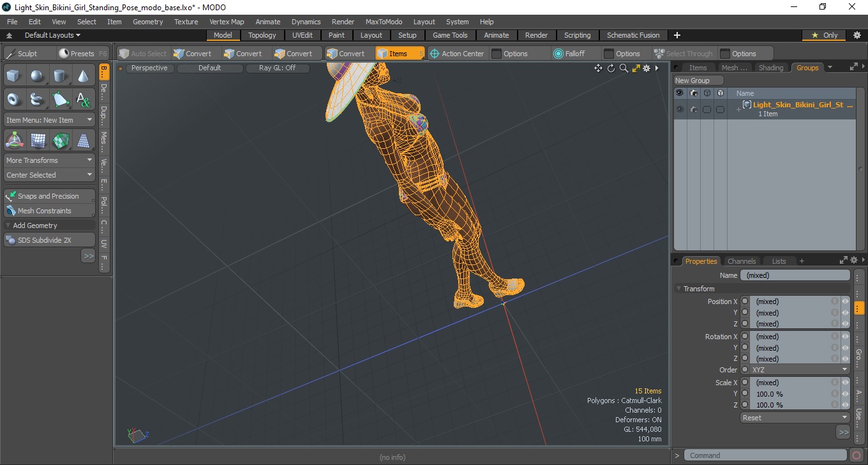Click the Sculpt brush button
The height and width of the screenshot is (465, 868).
click(29, 54)
